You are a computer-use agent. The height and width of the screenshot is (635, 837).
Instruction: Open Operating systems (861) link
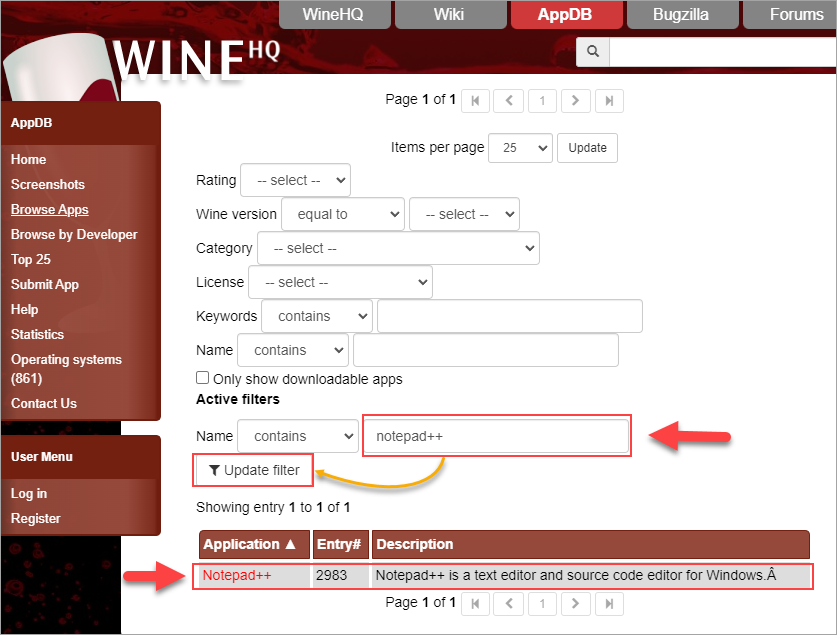point(66,369)
